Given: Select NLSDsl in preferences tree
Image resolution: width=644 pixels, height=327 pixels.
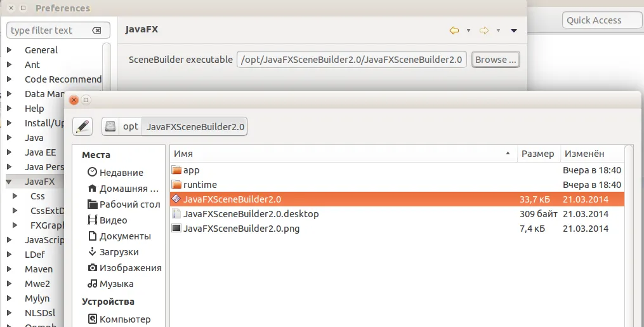Looking at the screenshot, I should [40, 313].
